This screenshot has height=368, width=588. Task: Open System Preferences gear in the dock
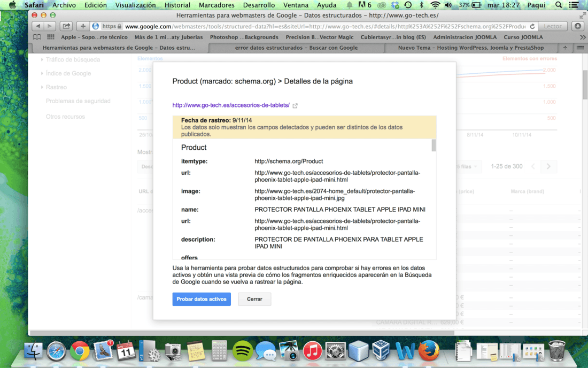tap(335, 351)
